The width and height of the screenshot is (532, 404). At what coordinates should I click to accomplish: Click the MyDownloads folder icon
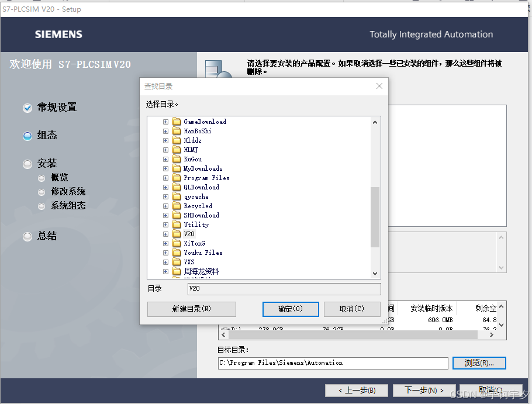click(x=177, y=168)
